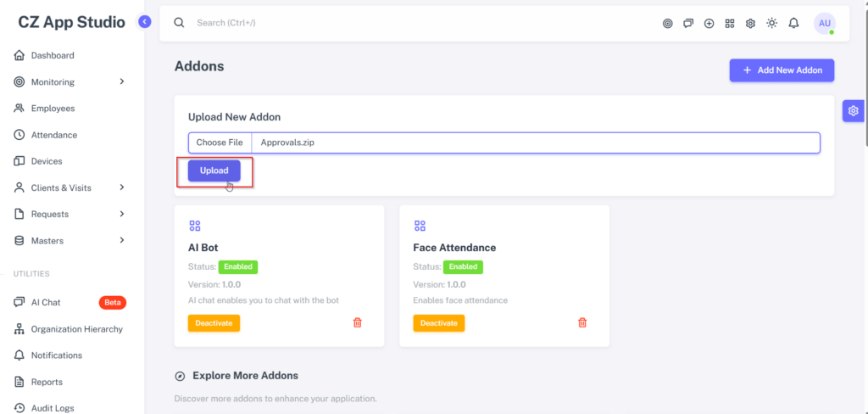Click the plus circle quick-create icon
This screenshot has width=868, height=414.
[x=709, y=23]
